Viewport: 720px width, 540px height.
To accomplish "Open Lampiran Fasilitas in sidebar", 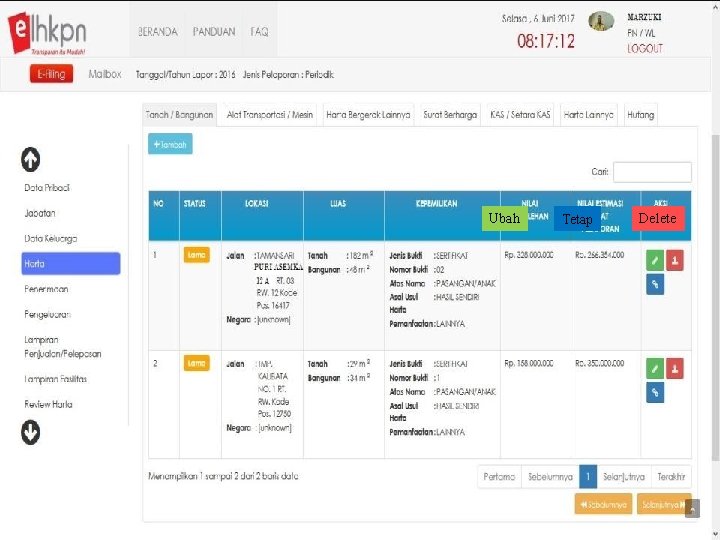I will coord(55,379).
